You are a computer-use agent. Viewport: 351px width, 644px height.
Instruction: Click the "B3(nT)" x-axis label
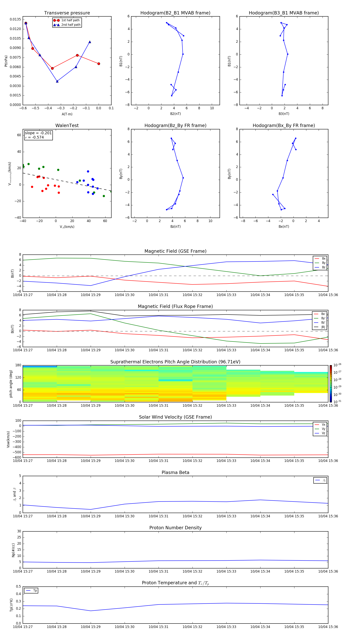tap(284, 114)
